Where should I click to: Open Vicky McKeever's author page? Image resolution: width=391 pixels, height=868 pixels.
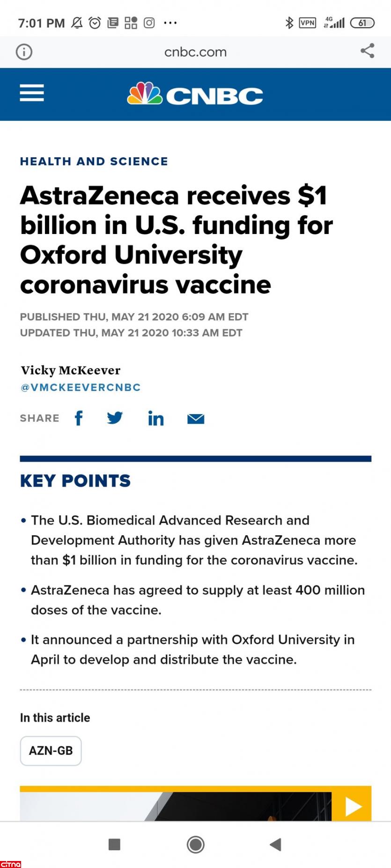click(x=71, y=370)
